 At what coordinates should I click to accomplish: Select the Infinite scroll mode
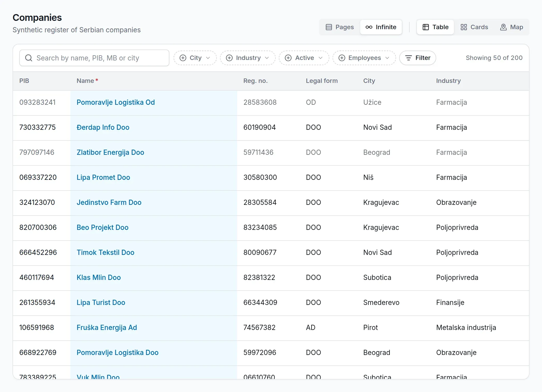tap(381, 27)
